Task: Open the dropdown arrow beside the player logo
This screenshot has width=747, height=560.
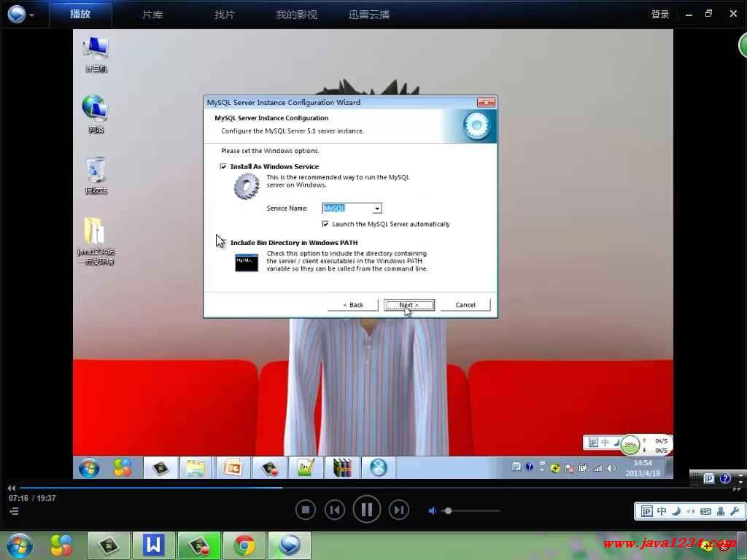Action: pyautogui.click(x=32, y=15)
